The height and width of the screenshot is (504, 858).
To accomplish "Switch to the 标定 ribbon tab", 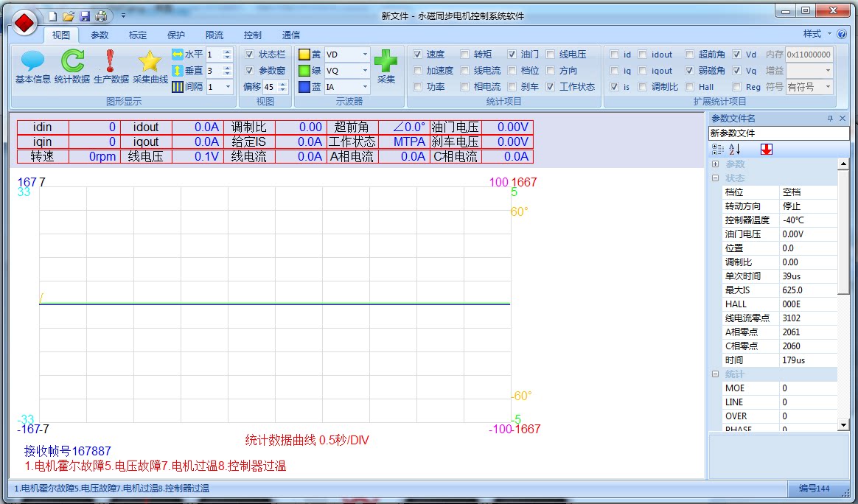I will coord(137,35).
